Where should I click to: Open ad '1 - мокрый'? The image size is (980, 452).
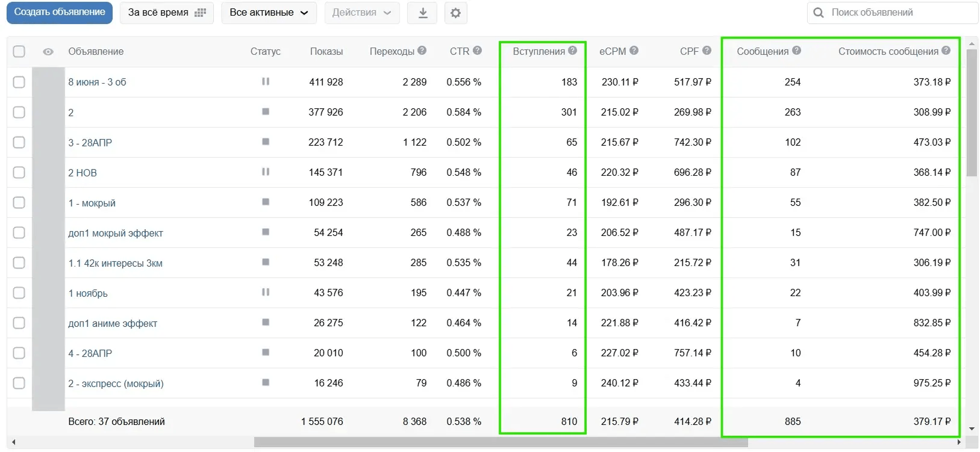92,203
